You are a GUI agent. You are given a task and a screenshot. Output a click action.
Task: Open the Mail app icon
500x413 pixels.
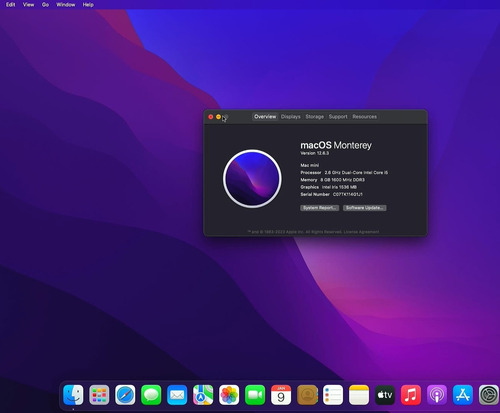point(177,395)
